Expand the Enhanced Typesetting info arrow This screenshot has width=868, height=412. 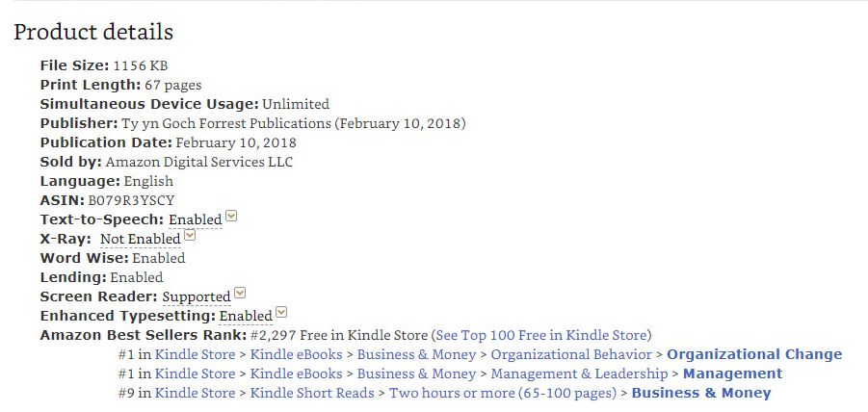[281, 313]
